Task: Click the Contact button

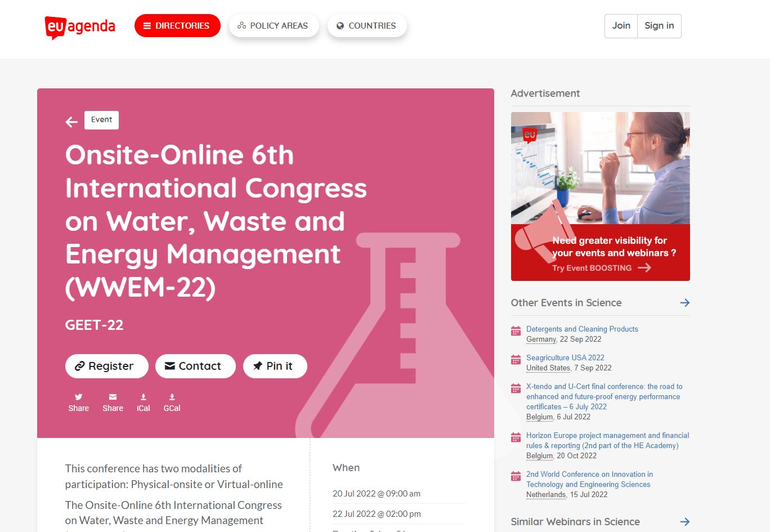Action: [x=195, y=366]
